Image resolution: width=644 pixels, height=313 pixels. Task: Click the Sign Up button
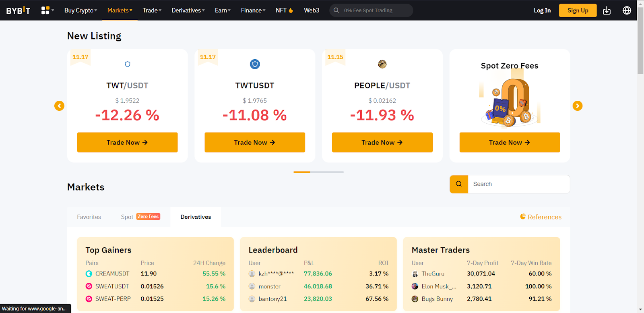[x=578, y=10]
